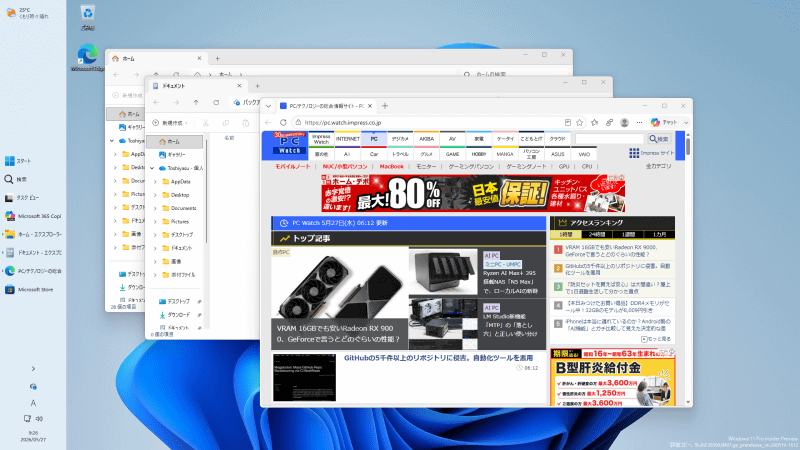This screenshot has height=450, width=800.
Task: Open the GAME site category tab
Action: [x=453, y=154]
